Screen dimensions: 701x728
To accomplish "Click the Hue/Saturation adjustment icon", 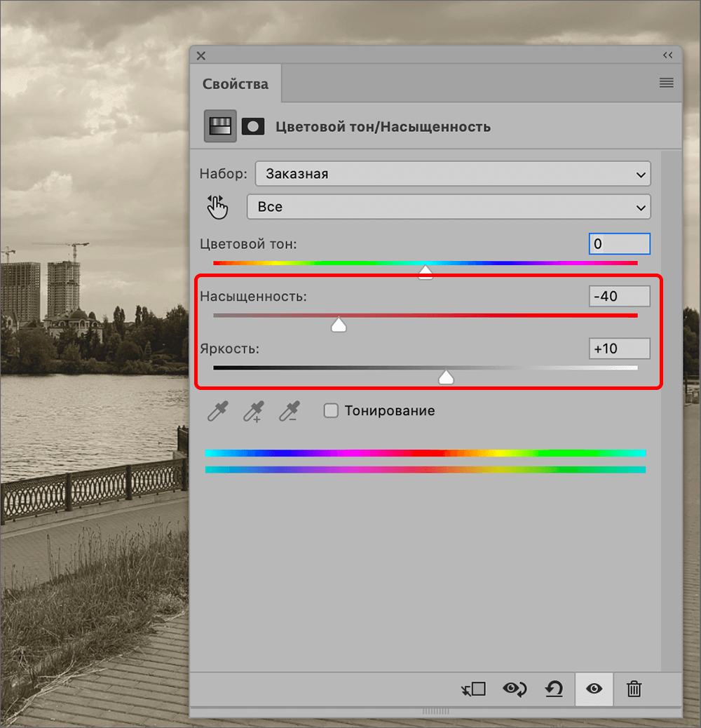I will point(220,126).
